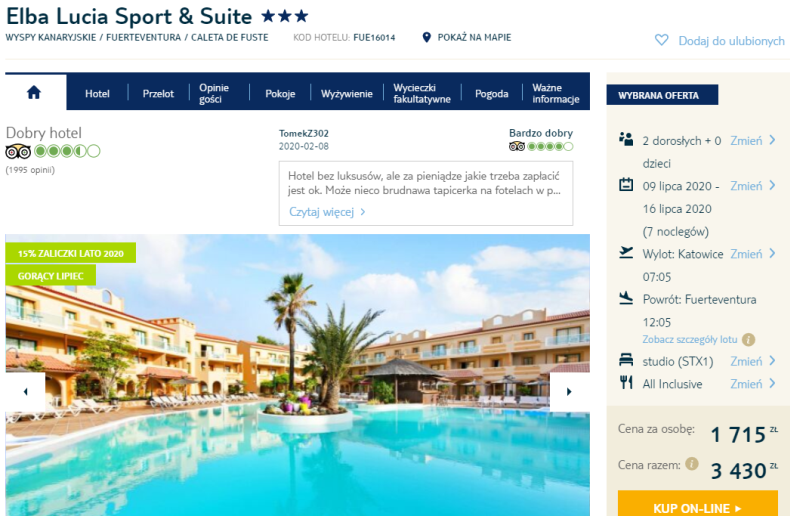Click the KUP ON-LINE button

pyautogui.click(x=697, y=505)
